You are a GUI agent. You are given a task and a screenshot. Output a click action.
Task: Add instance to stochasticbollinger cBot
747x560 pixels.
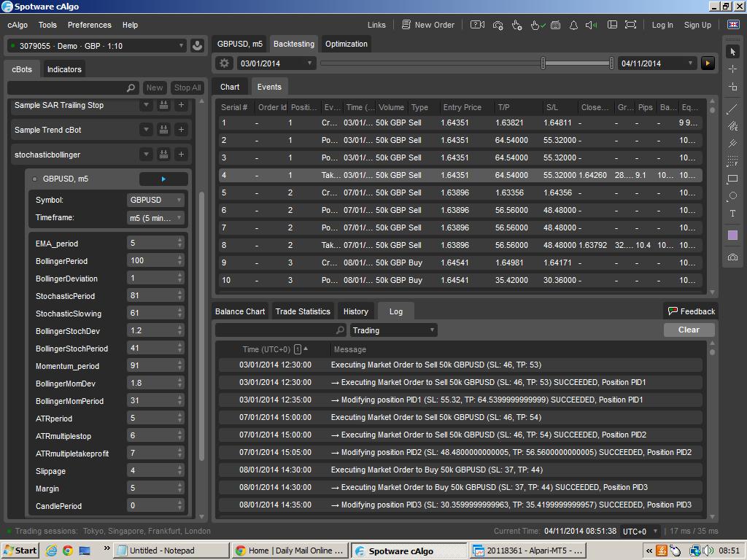(181, 155)
